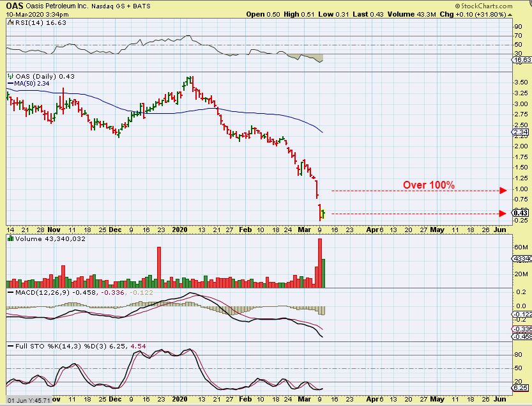
Task: Click the Chg +0.10 (+31.80%) value
Action: click(x=473, y=14)
